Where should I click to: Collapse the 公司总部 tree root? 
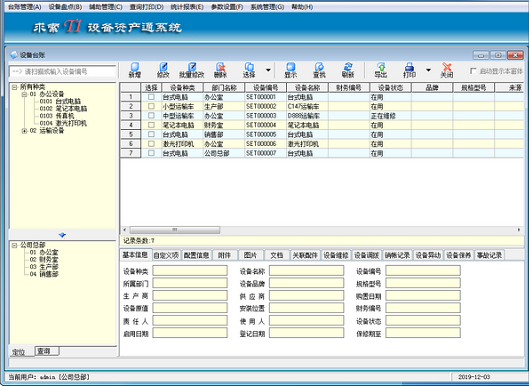pos(15,245)
